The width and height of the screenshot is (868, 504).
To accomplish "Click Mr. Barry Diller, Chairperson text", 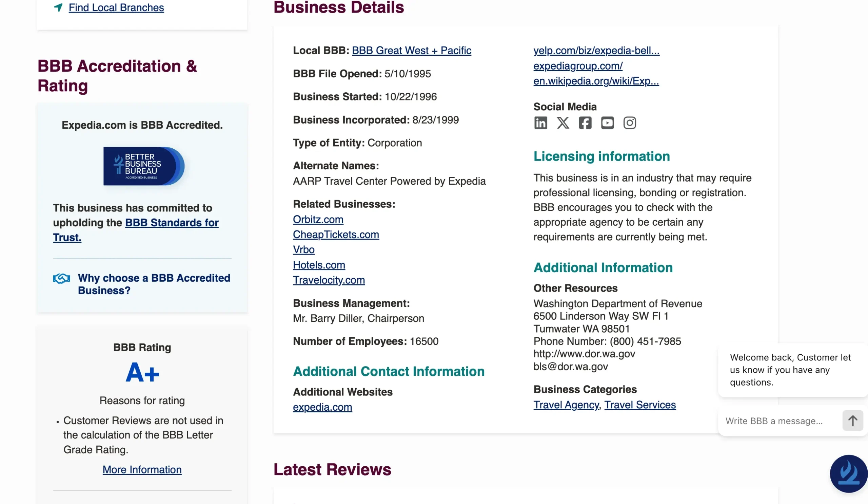I will coord(358,319).
